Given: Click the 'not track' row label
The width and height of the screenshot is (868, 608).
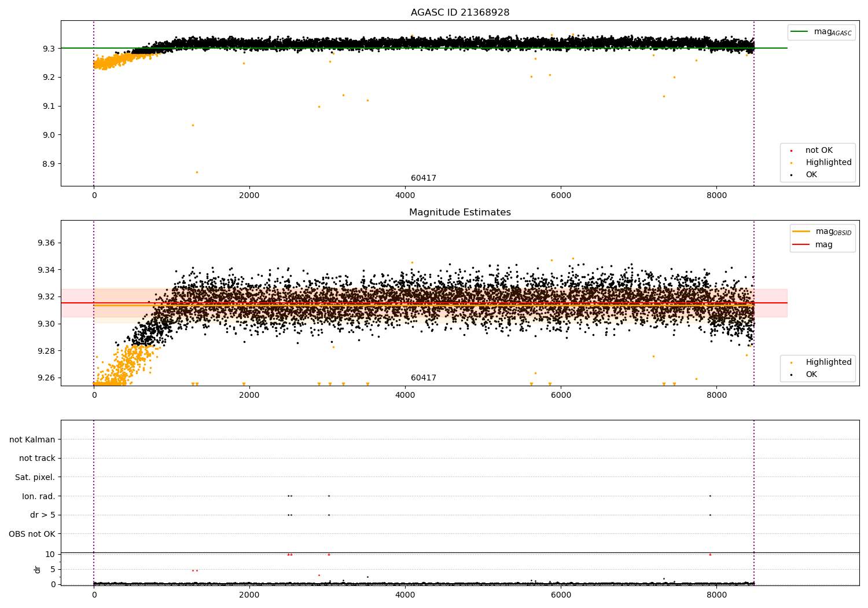Looking at the screenshot, I should click(37, 459).
